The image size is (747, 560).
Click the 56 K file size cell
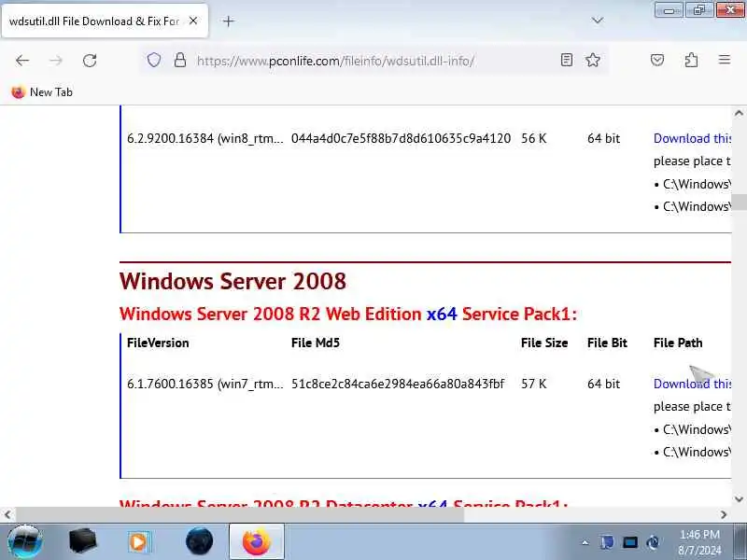click(x=533, y=138)
